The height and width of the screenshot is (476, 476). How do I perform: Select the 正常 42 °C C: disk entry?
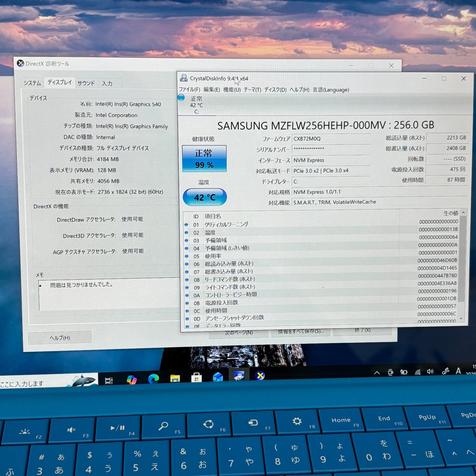click(196, 105)
